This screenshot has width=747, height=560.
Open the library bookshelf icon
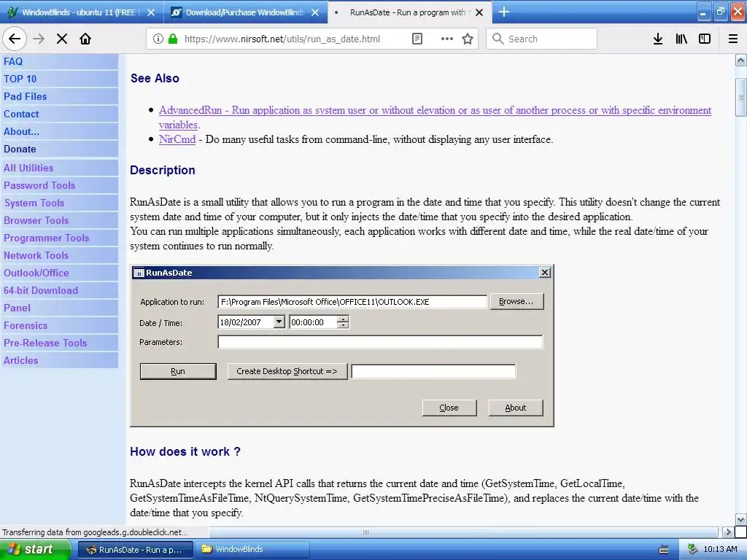point(681,39)
